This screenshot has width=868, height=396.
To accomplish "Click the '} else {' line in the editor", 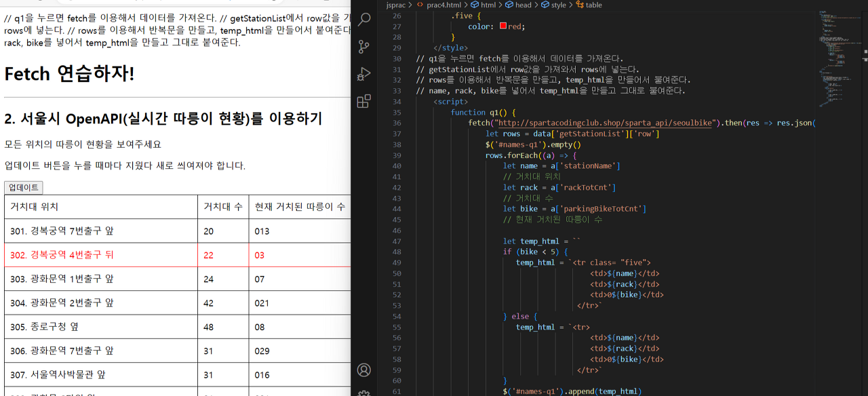I will tap(520, 316).
